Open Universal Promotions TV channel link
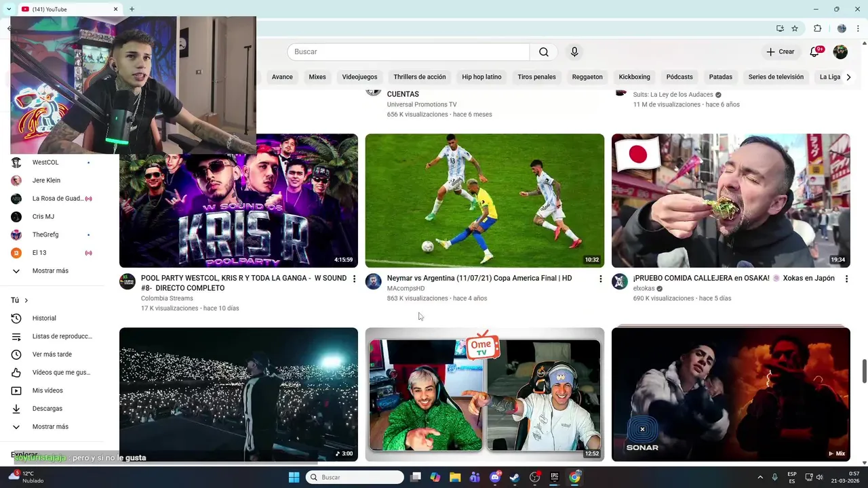This screenshot has width=868, height=488. (422, 104)
